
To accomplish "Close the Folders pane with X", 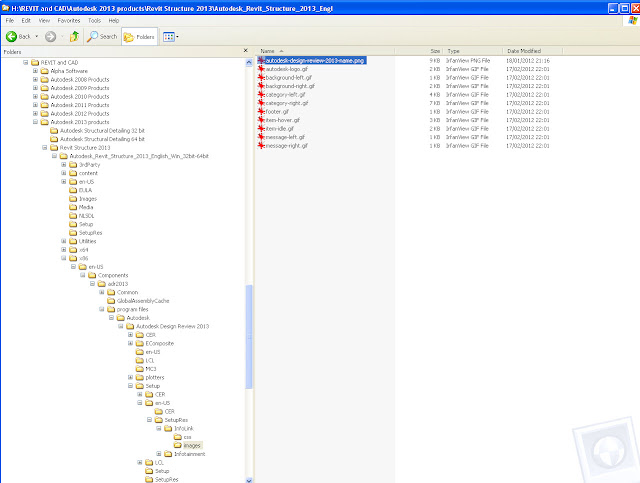I will click(246, 51).
